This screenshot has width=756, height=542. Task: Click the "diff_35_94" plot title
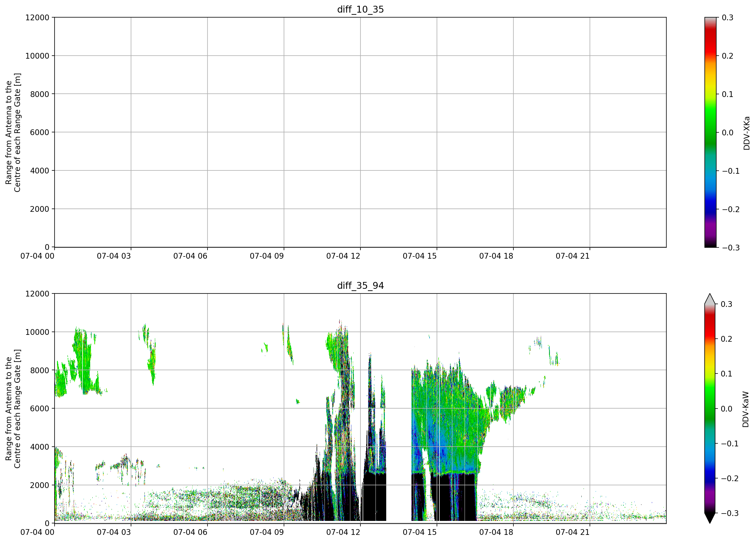[x=360, y=286]
